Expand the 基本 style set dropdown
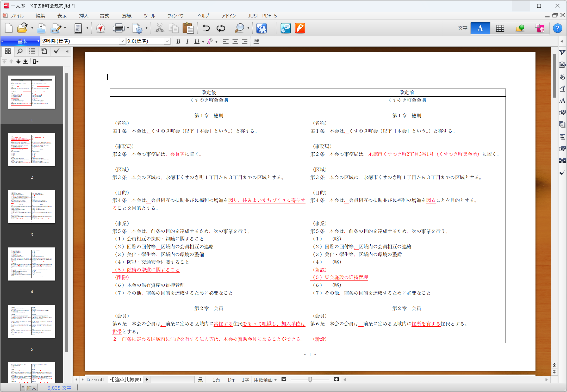Image resolution: width=567 pixels, height=392 pixels. tap(38, 41)
